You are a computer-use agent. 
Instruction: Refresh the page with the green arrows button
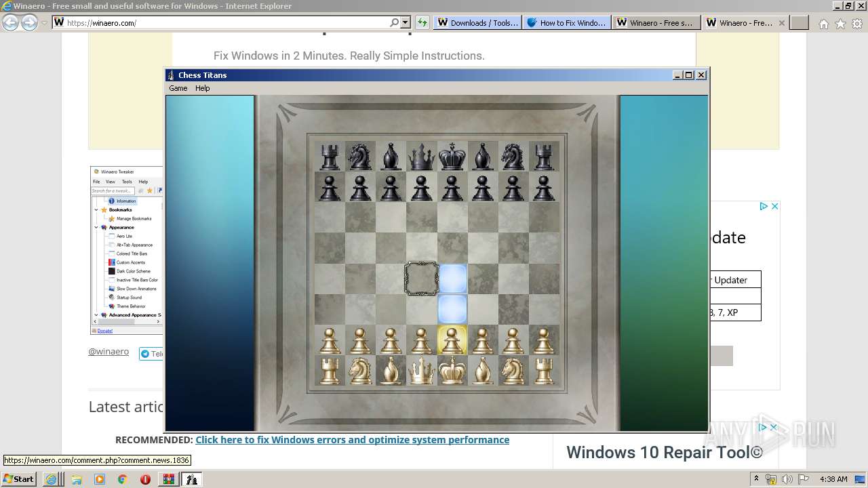click(x=422, y=22)
